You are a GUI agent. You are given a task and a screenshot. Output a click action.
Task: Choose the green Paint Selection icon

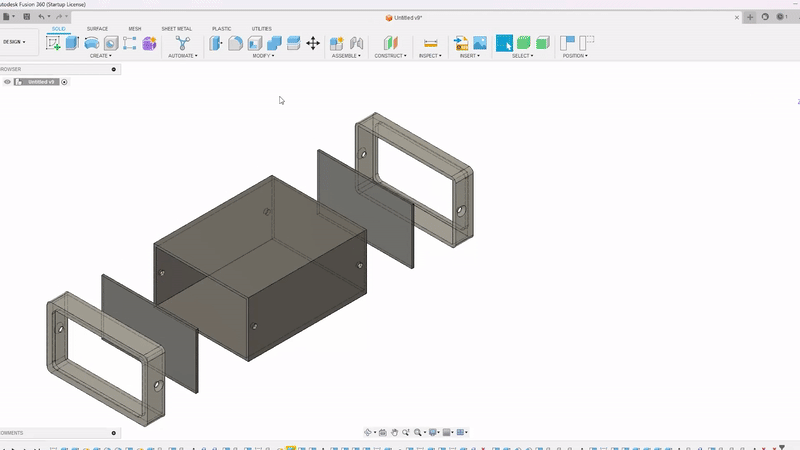(543, 43)
